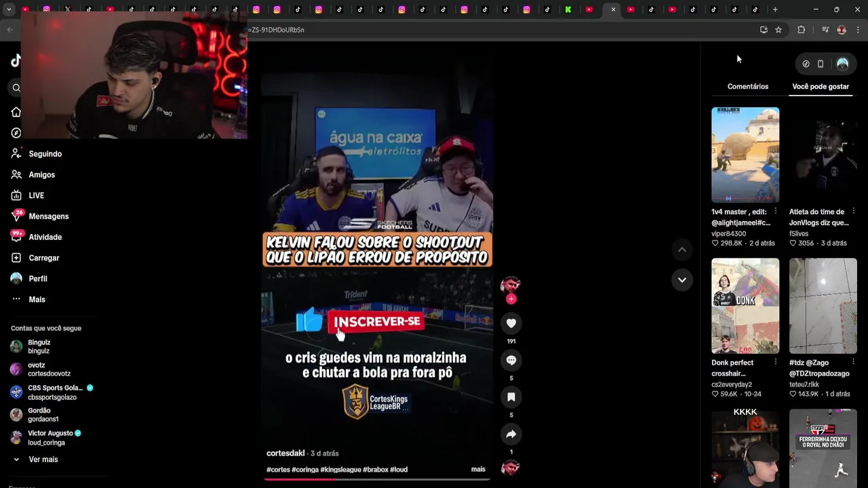This screenshot has height=488, width=868.
Task: Open Chrome media controls icon
Action: tap(825, 30)
